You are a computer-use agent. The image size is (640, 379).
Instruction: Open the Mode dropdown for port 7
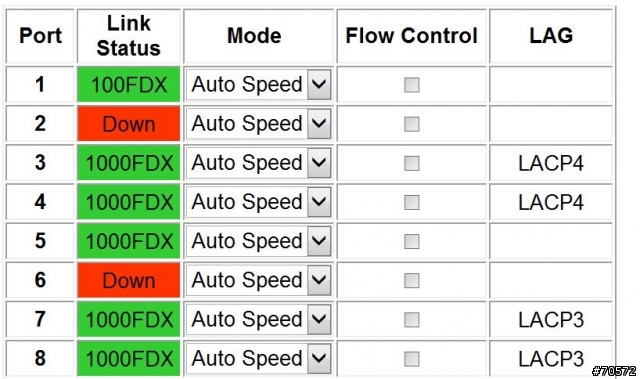tap(258, 319)
